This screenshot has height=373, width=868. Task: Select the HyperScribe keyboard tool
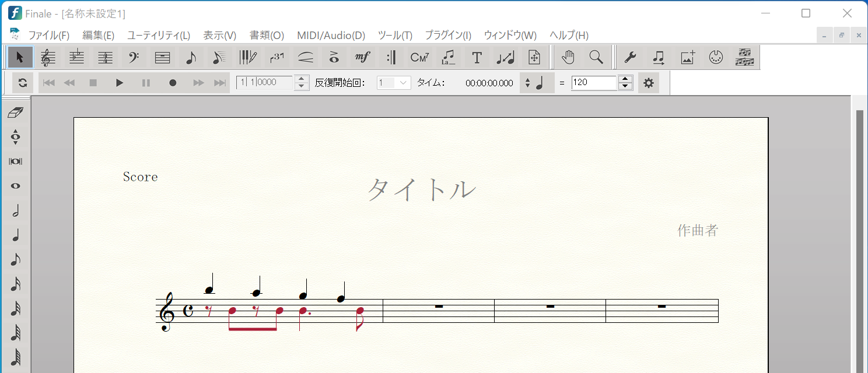coord(248,57)
